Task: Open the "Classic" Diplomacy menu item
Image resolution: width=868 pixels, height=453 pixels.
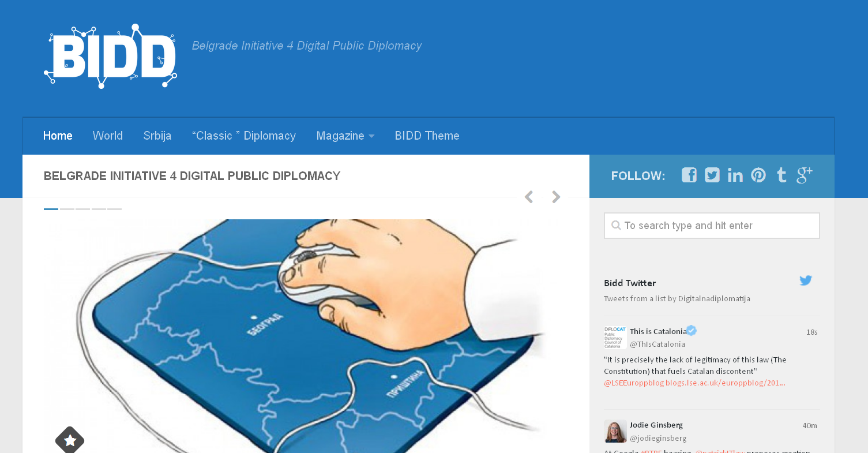Action: pos(244,136)
